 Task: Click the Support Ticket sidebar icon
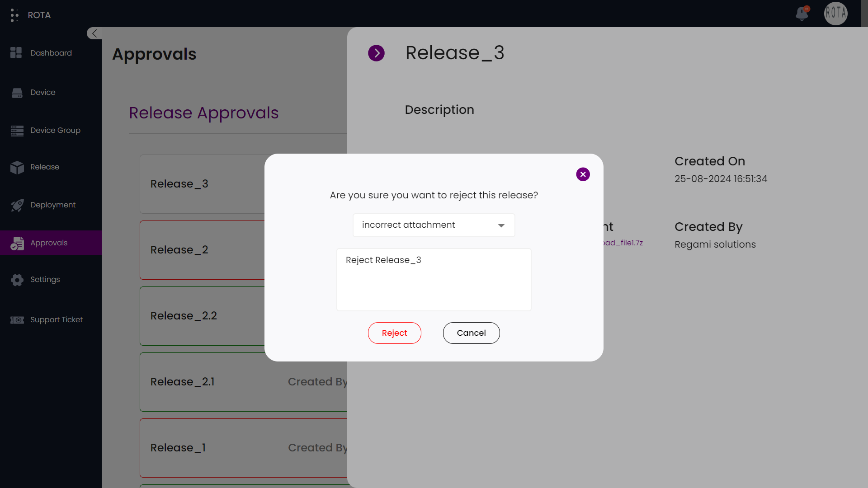coord(17,320)
